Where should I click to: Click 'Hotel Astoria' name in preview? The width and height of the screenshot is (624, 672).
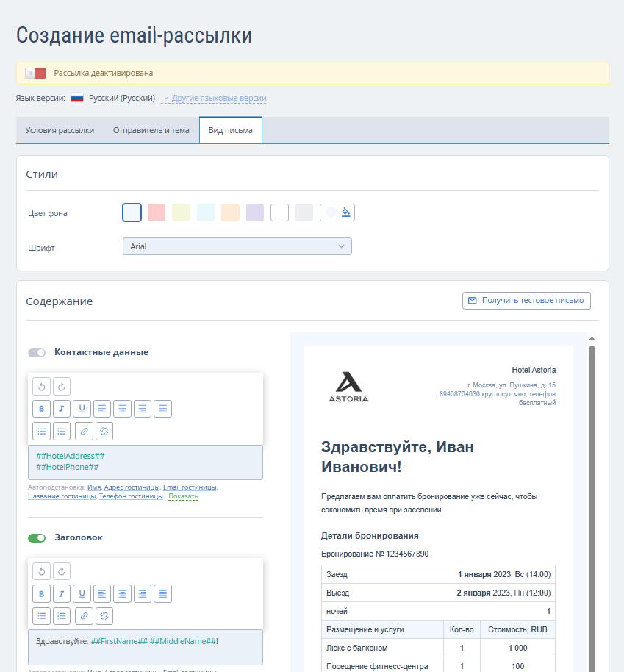(x=534, y=370)
